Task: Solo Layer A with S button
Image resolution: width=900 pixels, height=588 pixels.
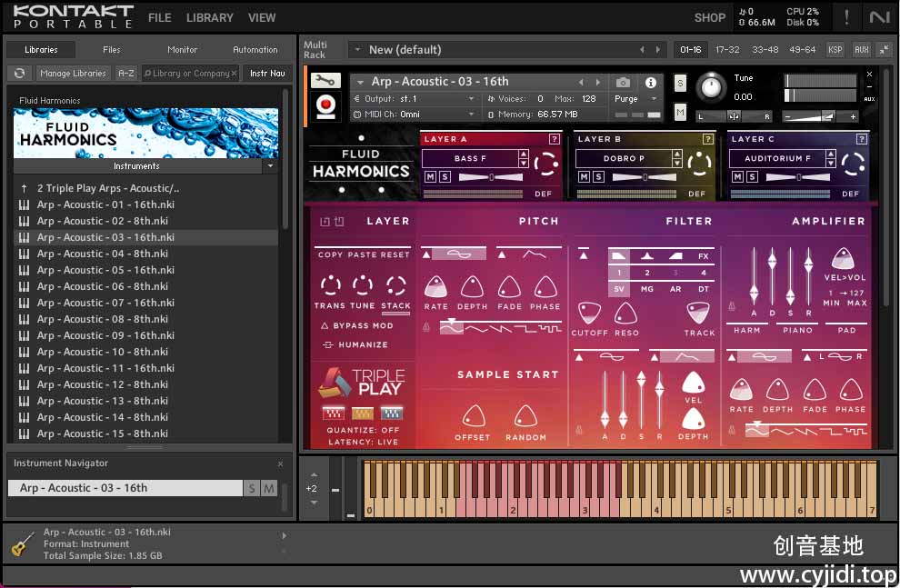Action: tap(445, 176)
